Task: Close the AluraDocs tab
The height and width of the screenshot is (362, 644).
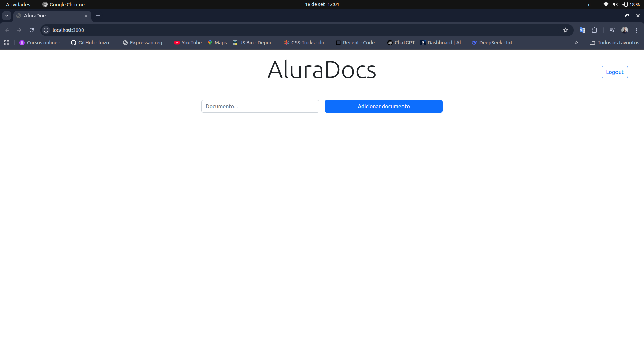Action: coord(86,16)
